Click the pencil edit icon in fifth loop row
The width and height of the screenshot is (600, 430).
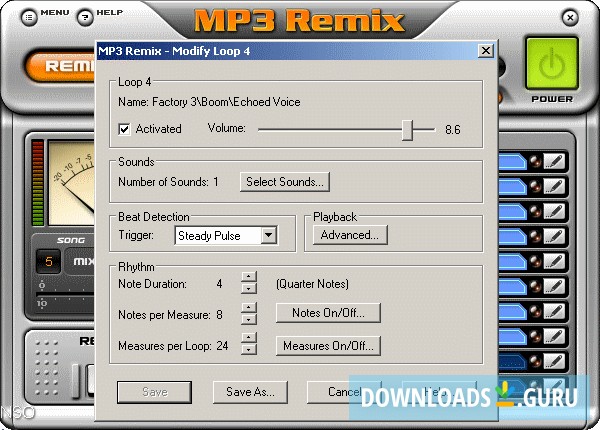(554, 261)
